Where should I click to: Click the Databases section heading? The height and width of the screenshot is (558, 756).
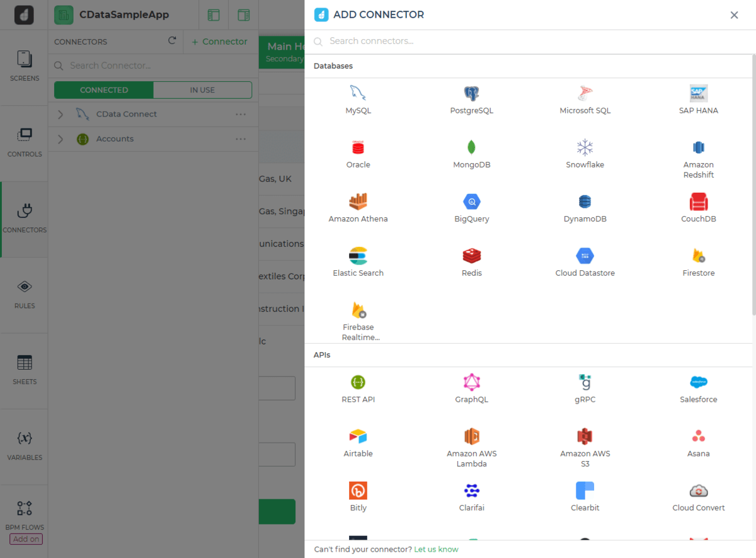point(333,66)
